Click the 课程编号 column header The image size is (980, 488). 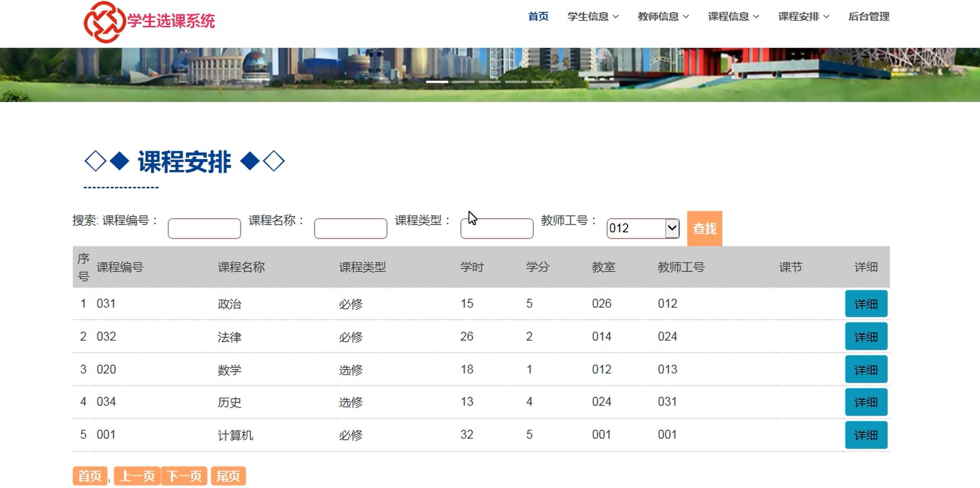[120, 267]
